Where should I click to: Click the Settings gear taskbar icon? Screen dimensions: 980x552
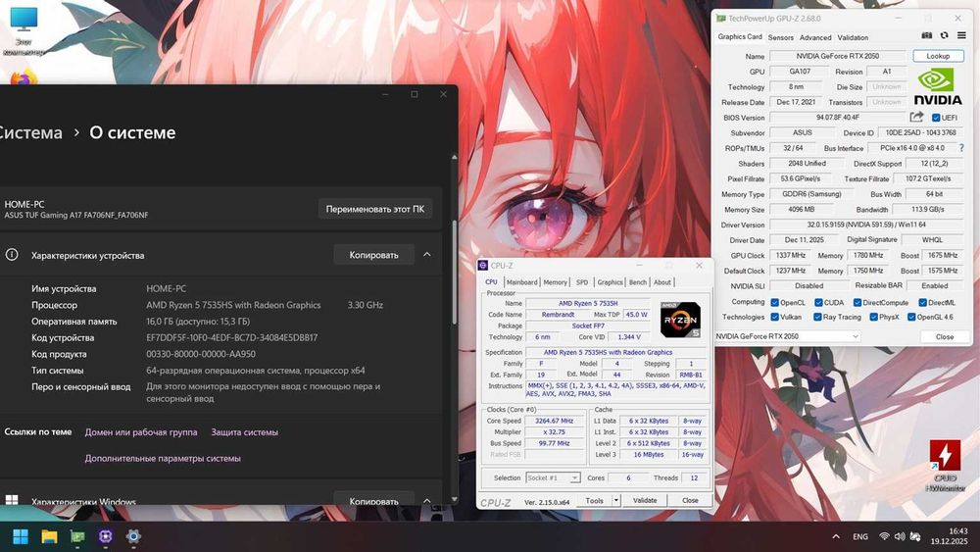point(133,536)
